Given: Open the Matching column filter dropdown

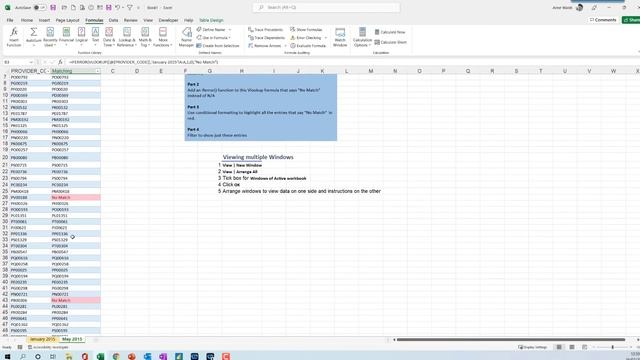Looking at the screenshot, I should [x=97, y=71].
